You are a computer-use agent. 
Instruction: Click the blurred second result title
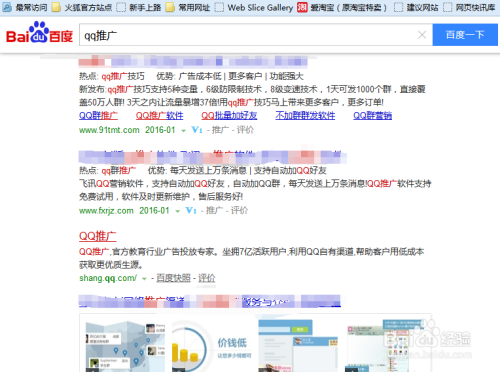click(213, 157)
